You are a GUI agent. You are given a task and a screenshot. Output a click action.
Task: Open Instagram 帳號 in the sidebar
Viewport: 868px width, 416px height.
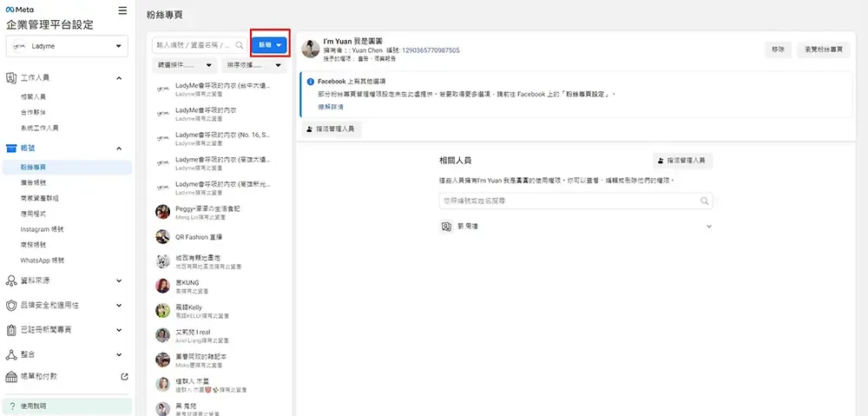[42, 229]
